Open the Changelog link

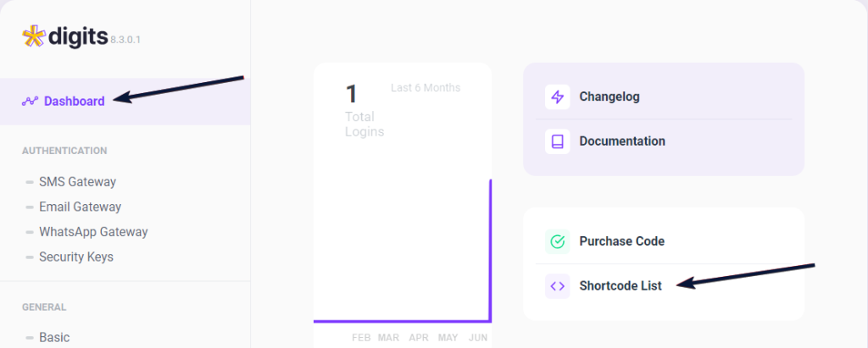click(609, 97)
